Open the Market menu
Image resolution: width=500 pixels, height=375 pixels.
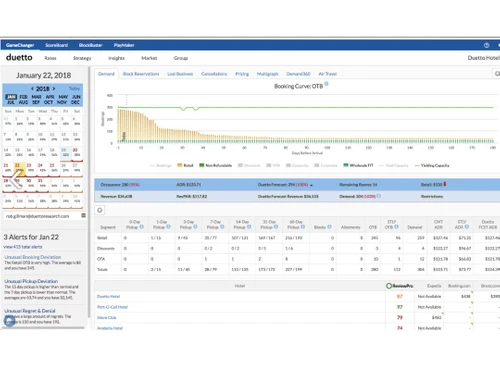[x=149, y=58]
